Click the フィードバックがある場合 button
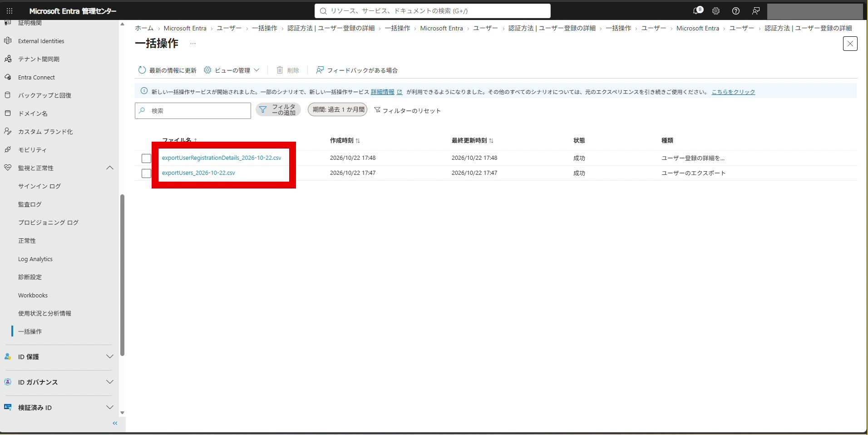The width and height of the screenshot is (868, 435). point(357,70)
